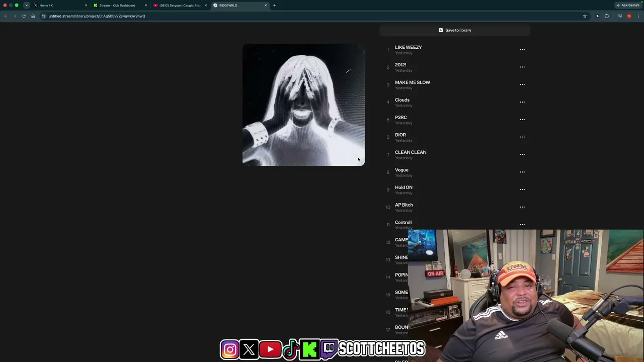Select the P3RC track title
This screenshot has width=644, height=362.
pos(400,118)
